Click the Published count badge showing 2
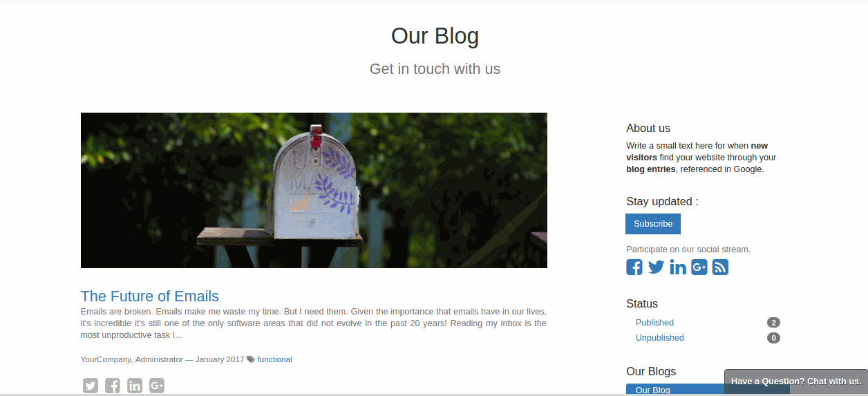Viewport: 868px width, 396px height. tap(773, 323)
